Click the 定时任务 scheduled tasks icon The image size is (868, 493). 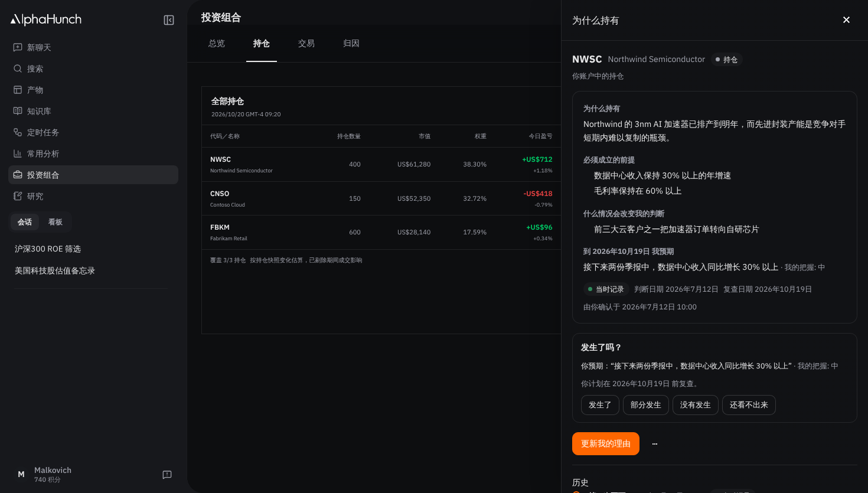click(x=18, y=132)
